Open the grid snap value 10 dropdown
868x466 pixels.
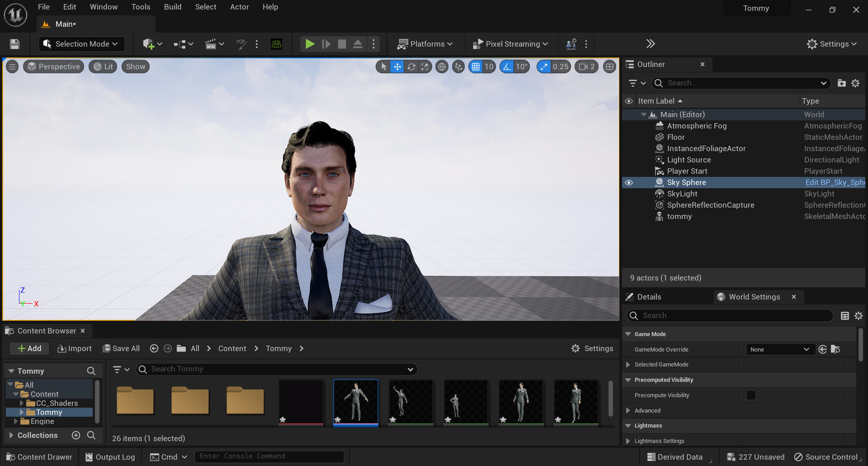point(489,67)
